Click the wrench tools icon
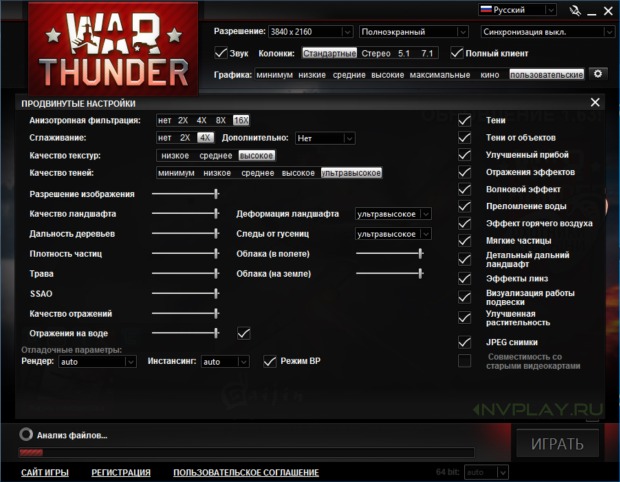620x482 pixels. [x=575, y=11]
